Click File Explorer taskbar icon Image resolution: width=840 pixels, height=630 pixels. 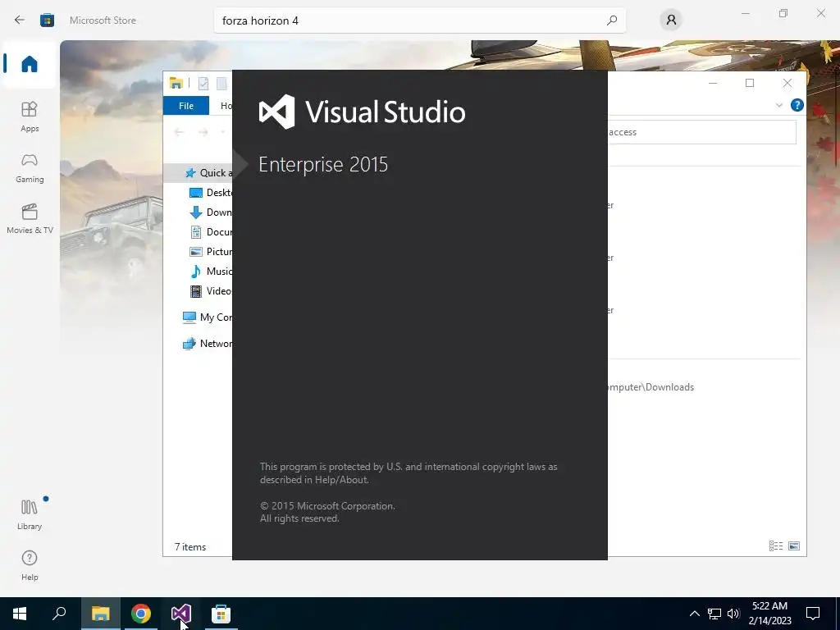100,614
